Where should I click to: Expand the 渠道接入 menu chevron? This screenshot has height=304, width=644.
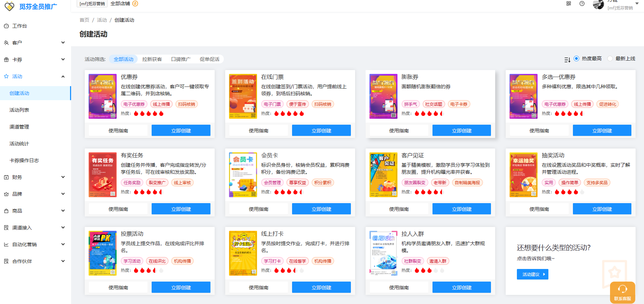63,228
